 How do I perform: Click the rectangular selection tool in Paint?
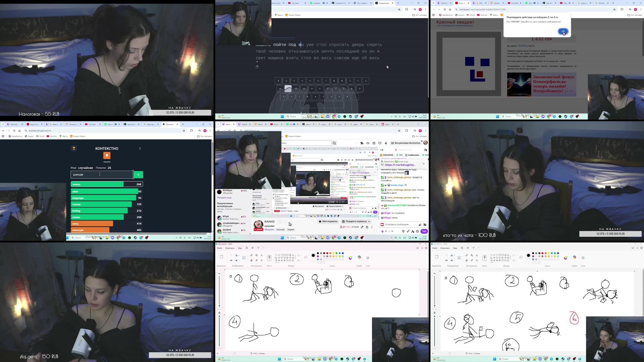click(x=221, y=257)
